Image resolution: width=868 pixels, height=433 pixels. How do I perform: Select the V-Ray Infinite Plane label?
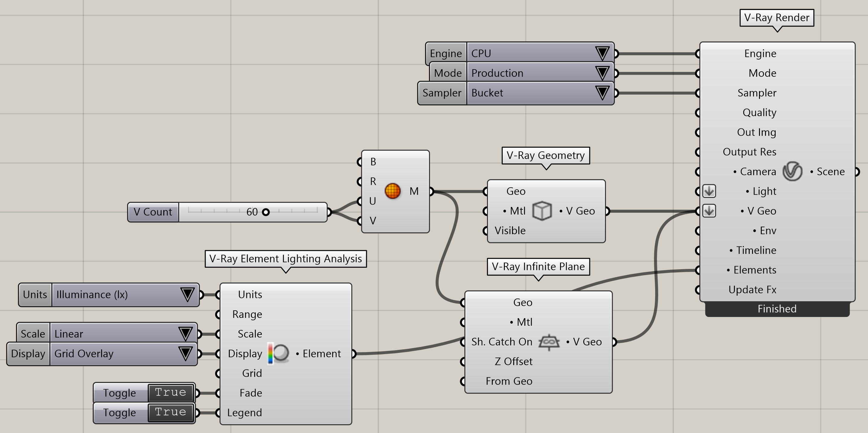tap(538, 267)
